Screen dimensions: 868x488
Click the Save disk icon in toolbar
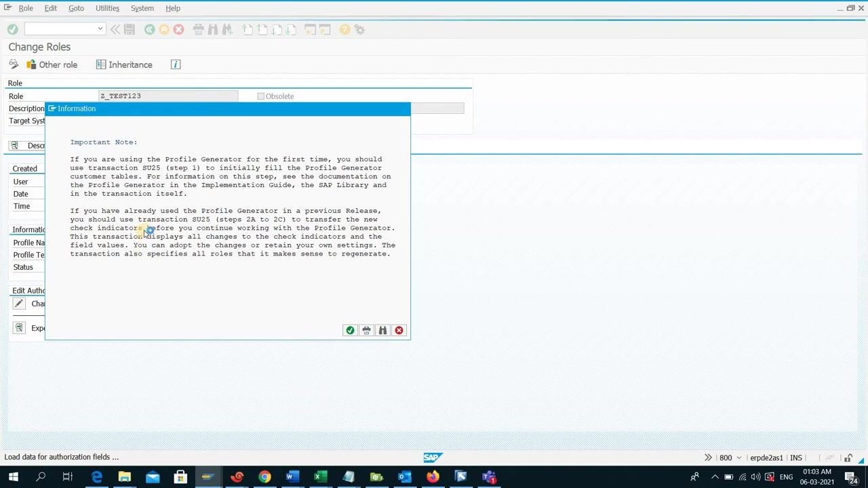point(130,29)
